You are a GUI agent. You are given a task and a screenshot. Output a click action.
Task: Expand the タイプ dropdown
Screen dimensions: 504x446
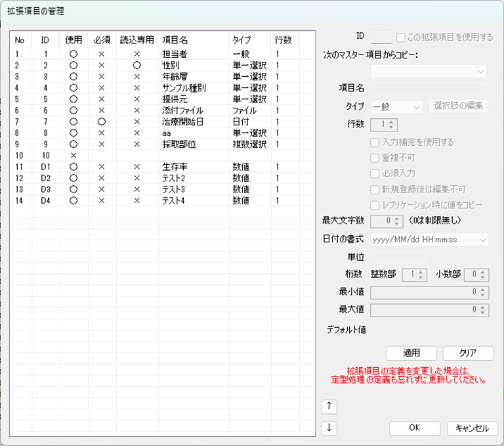coord(396,106)
